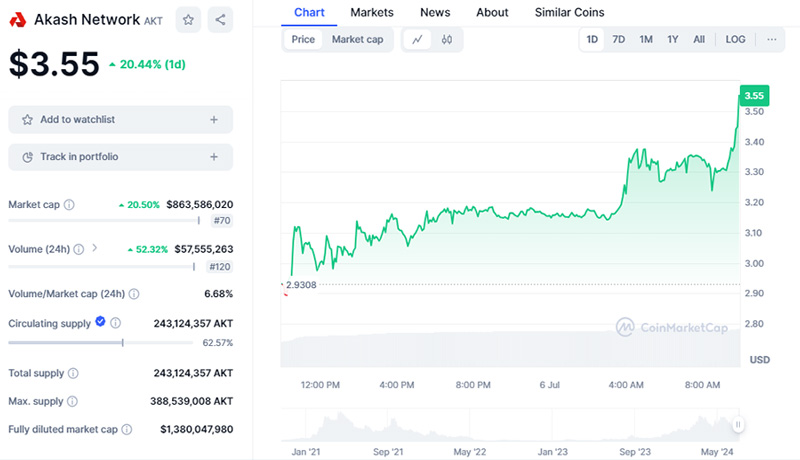Viewport: 800px width, 460px height.
Task: Expand the Volume (24h) chevron
Action: (94, 248)
